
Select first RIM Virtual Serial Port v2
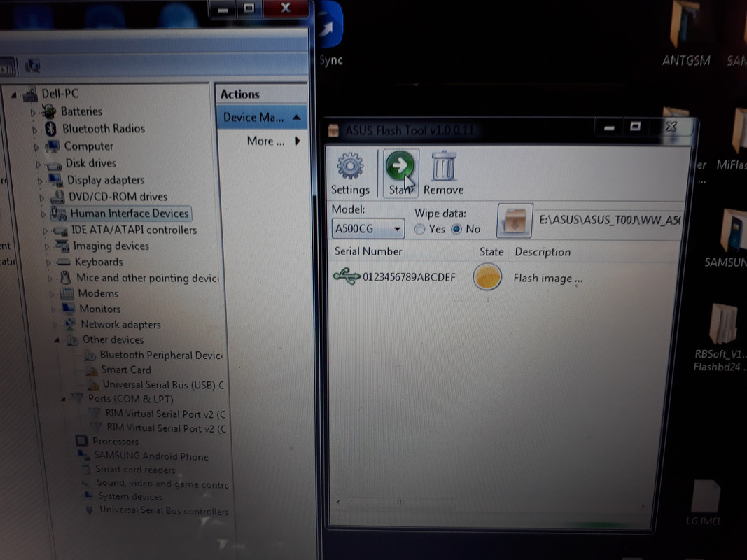pos(165,414)
